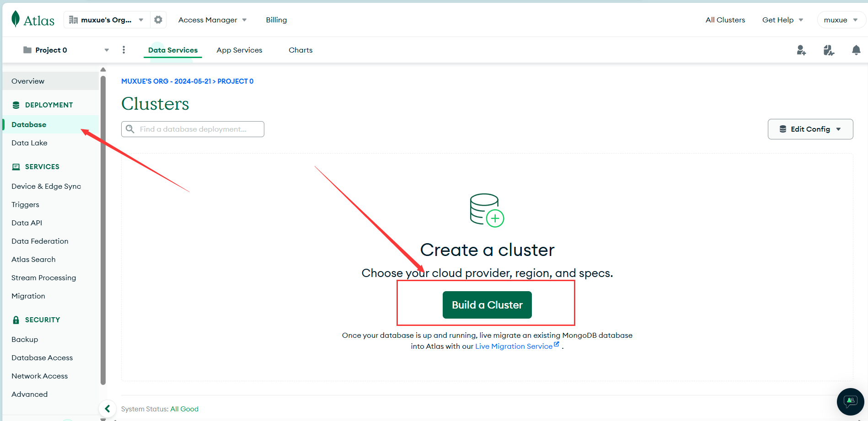Open Network Access in sidebar
The height and width of the screenshot is (421, 868).
[x=50, y=376]
